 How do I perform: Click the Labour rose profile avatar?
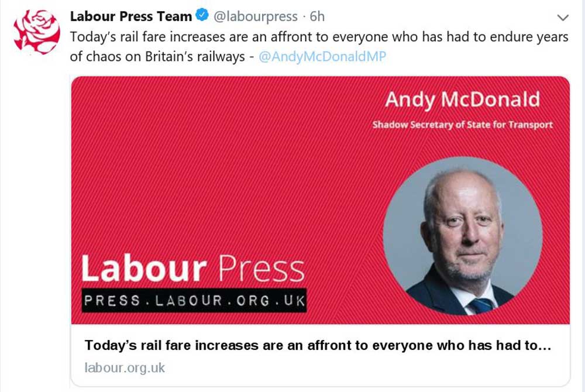(x=36, y=31)
